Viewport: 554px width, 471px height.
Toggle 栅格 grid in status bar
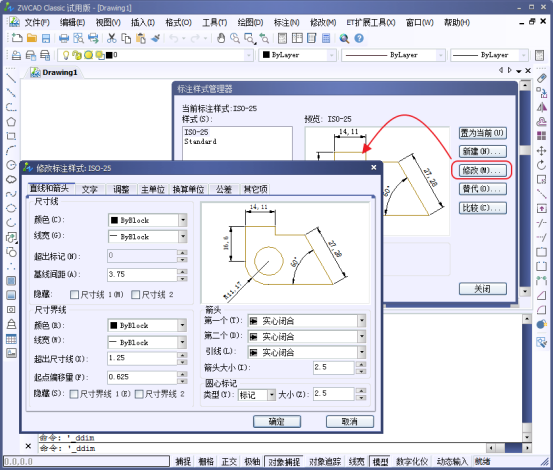206,461
